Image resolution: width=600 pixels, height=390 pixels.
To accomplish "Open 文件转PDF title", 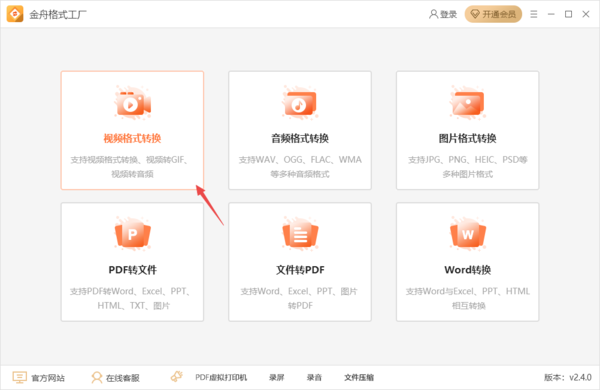I will click(x=300, y=270).
